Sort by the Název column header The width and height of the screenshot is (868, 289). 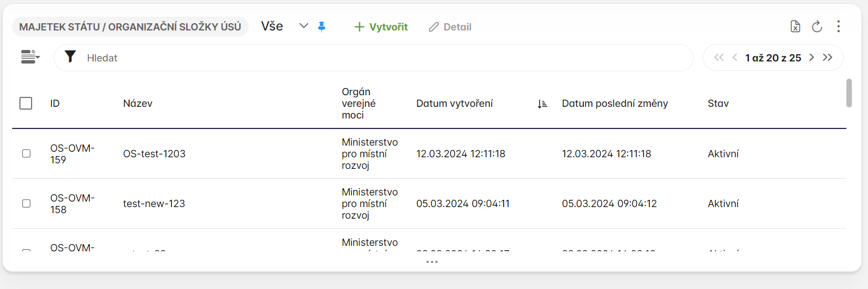coord(137,104)
